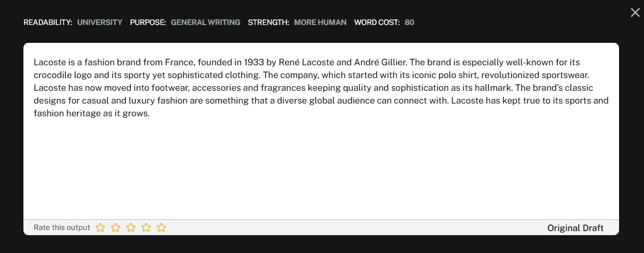The image size is (644, 253).
Task: Select the third rating star
Action: pyautogui.click(x=131, y=227)
